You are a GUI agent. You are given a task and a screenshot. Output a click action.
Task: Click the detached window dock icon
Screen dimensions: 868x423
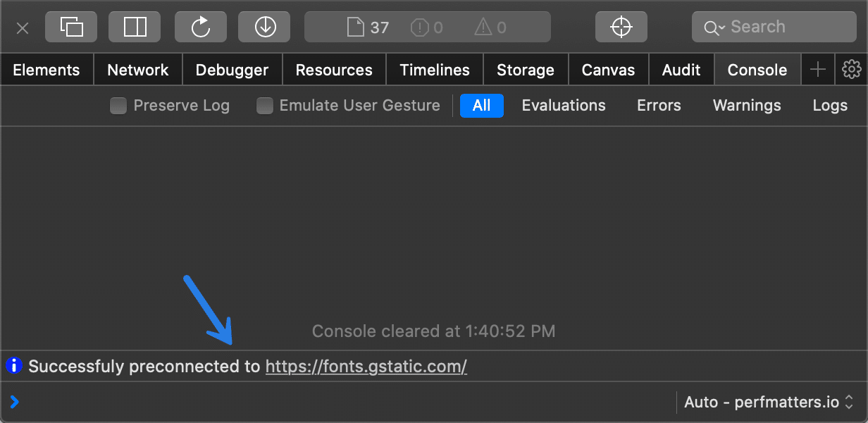tap(71, 27)
